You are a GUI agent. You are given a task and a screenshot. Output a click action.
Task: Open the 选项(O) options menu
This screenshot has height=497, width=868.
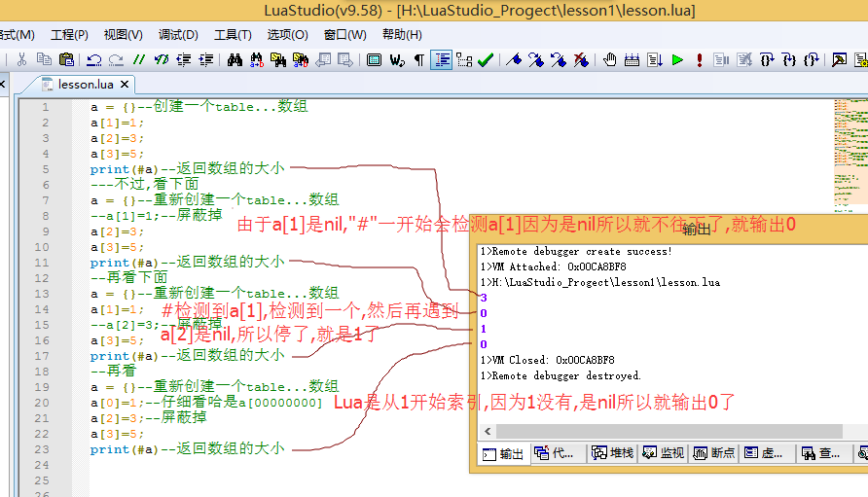[287, 35]
